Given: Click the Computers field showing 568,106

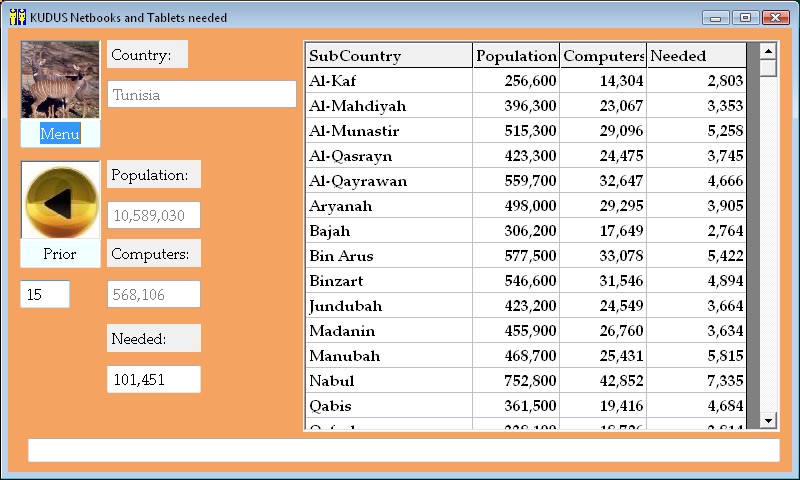Looking at the screenshot, I should click(x=154, y=295).
